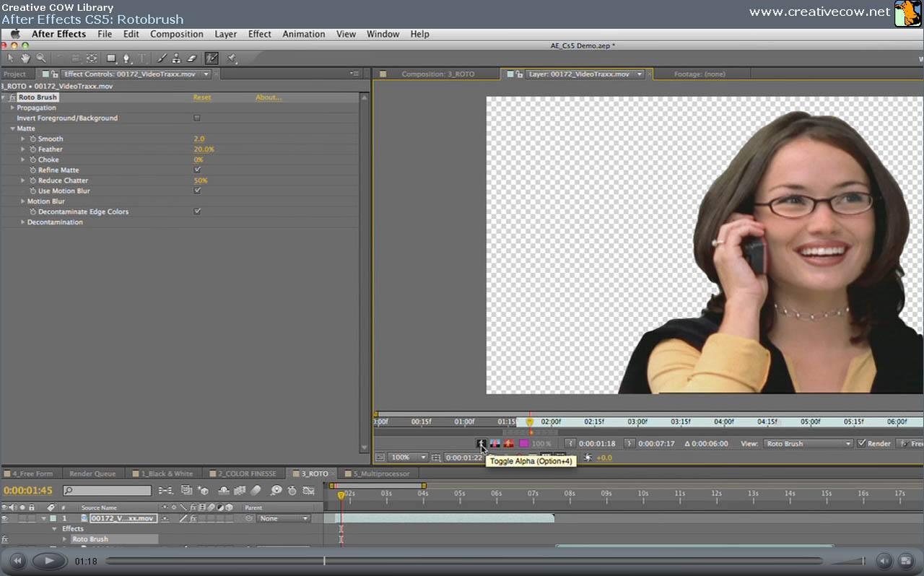Click the Set Out point button

(x=629, y=443)
